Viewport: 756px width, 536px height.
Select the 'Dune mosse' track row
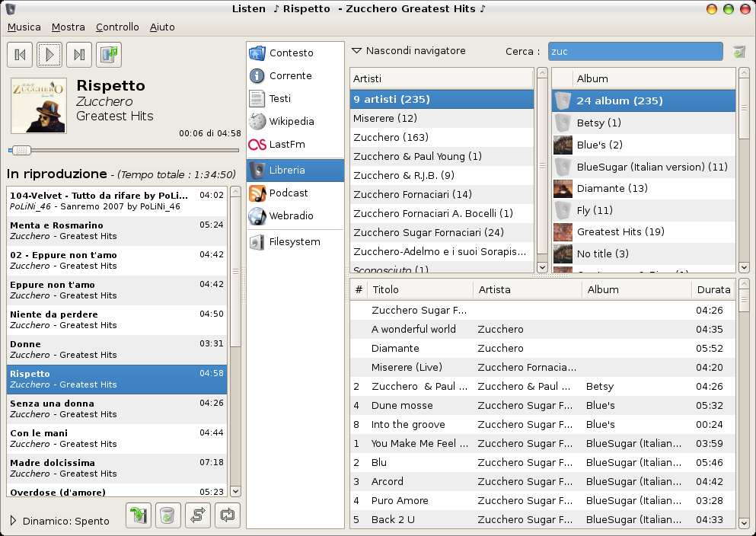(x=543, y=405)
